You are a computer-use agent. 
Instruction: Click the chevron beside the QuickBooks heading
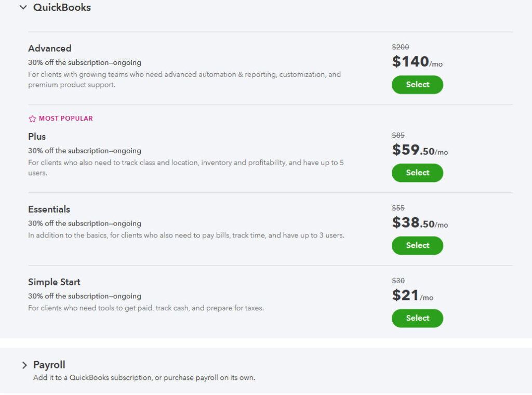[22, 8]
